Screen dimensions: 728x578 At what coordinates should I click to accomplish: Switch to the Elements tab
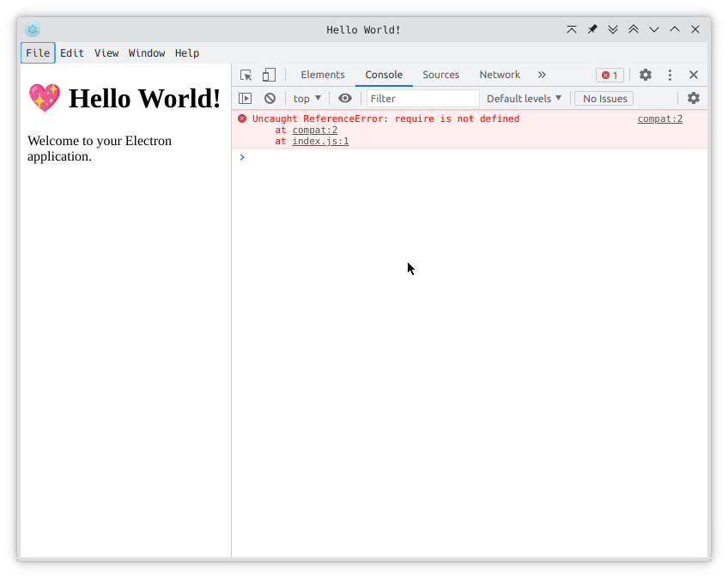coord(322,75)
